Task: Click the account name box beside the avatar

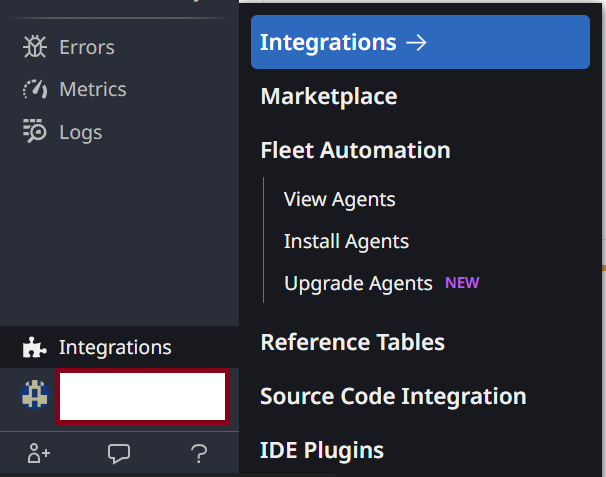Action: pos(142,396)
